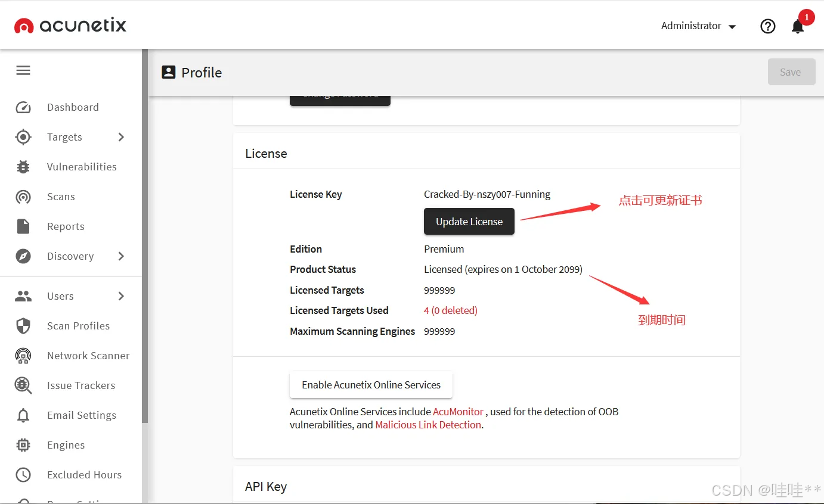Viewport: 824px width, 504px height.
Task: Click the Vulnerabilities bug icon
Action: pos(23,167)
